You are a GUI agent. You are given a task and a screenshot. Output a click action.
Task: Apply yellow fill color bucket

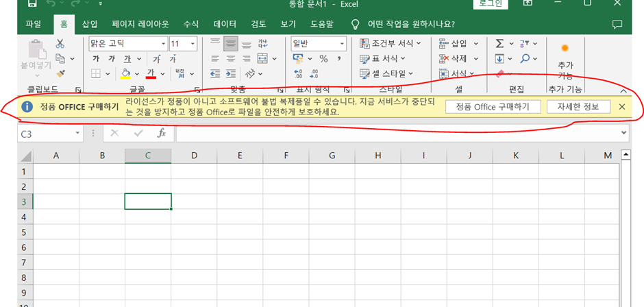tap(125, 73)
